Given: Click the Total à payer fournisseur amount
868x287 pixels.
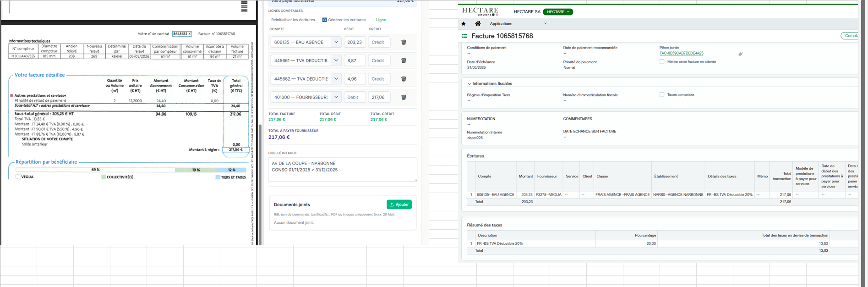Looking at the screenshot, I should (279, 137).
